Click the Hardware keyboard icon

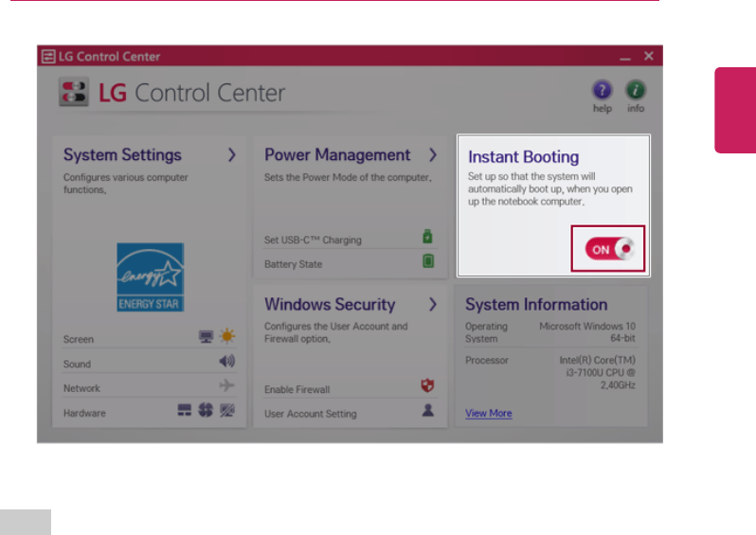pos(184,410)
